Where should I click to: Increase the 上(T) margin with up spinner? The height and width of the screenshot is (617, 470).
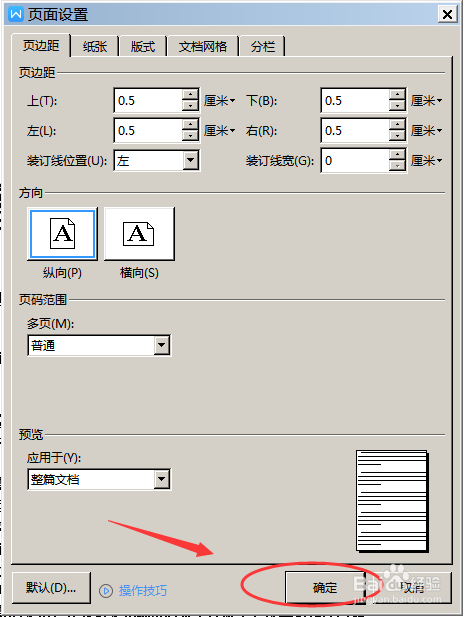click(191, 95)
